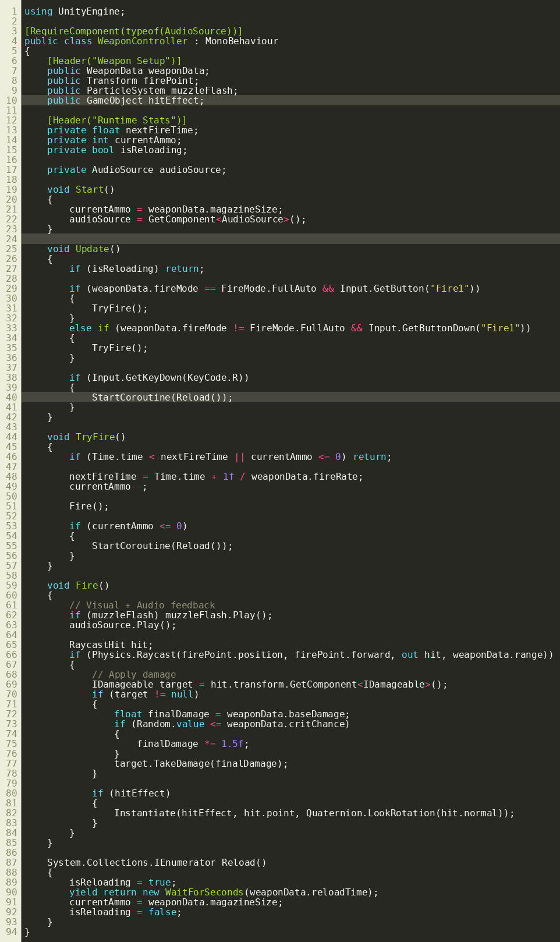Click line number 24 in the gutter
This screenshot has width=560, height=942.
12,239
